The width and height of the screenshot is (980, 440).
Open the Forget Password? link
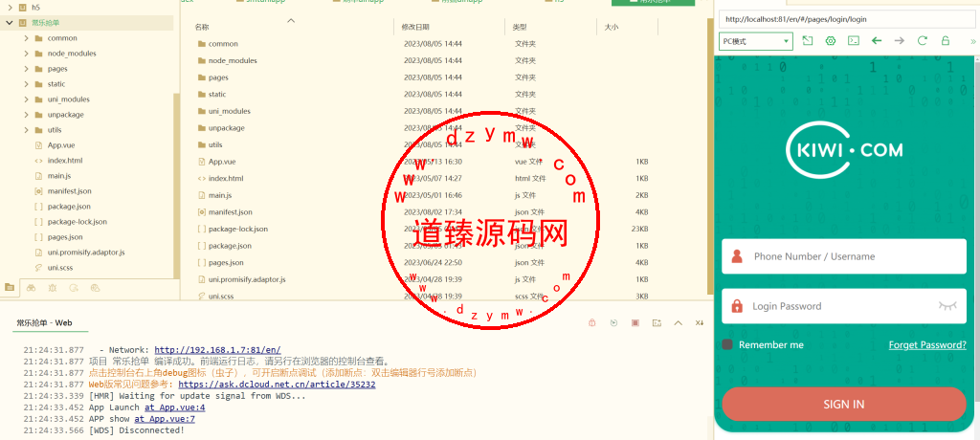coord(927,344)
